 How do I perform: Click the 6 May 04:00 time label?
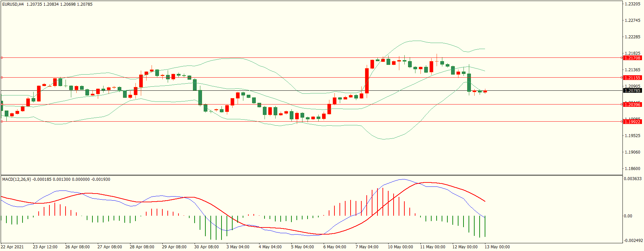335,247
